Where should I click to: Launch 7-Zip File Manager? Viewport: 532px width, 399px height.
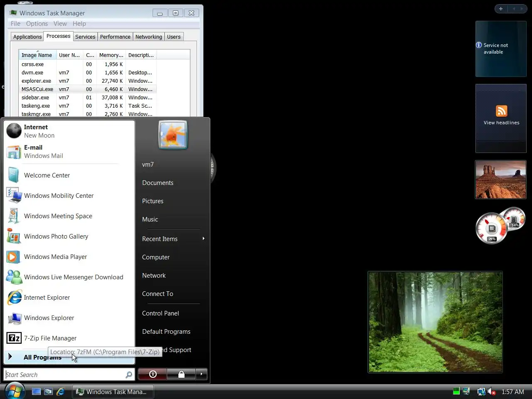tap(69, 338)
